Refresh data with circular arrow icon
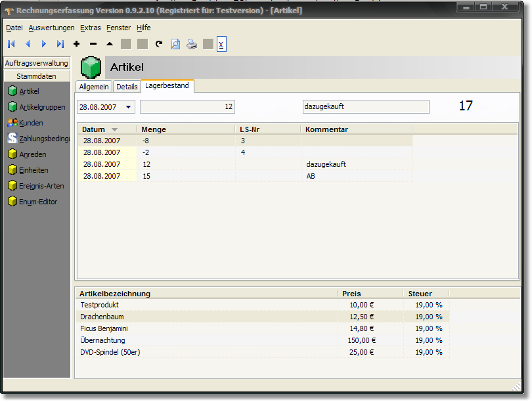The width and height of the screenshot is (532, 402). tap(159, 44)
